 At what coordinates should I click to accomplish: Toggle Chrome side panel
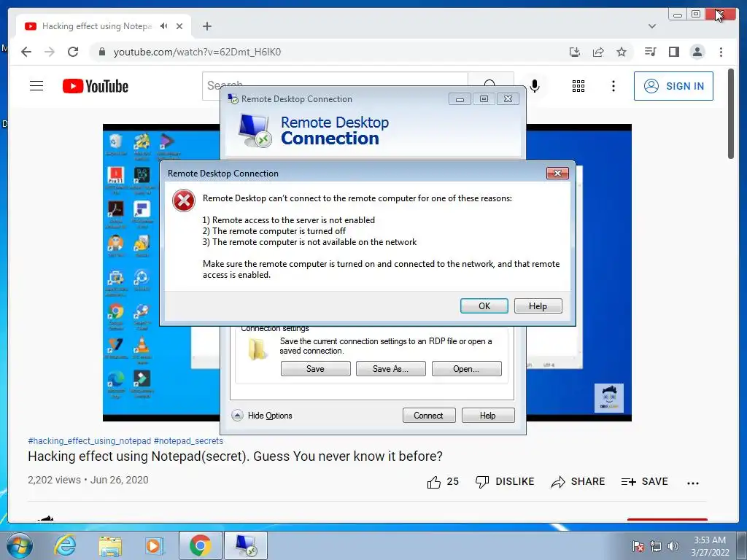673,52
